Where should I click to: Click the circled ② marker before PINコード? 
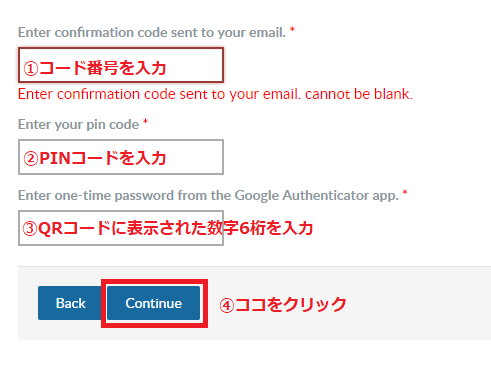[31, 158]
